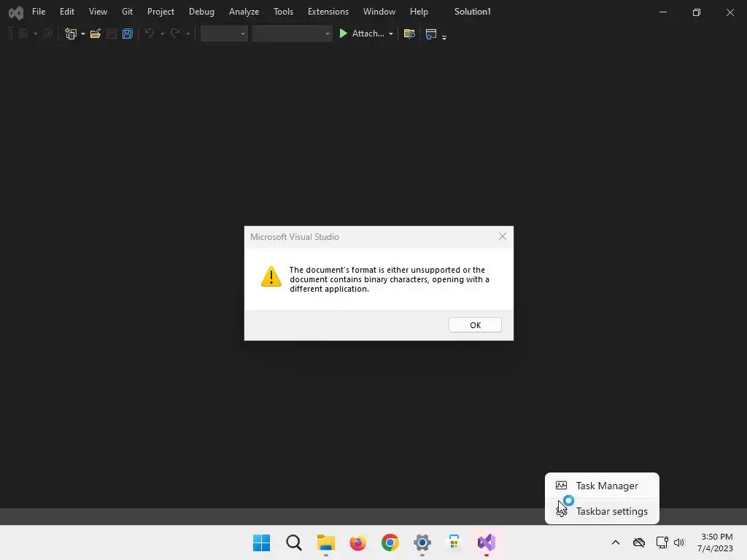Open the taskbar Search icon
The width and height of the screenshot is (747, 560).
tap(294, 542)
